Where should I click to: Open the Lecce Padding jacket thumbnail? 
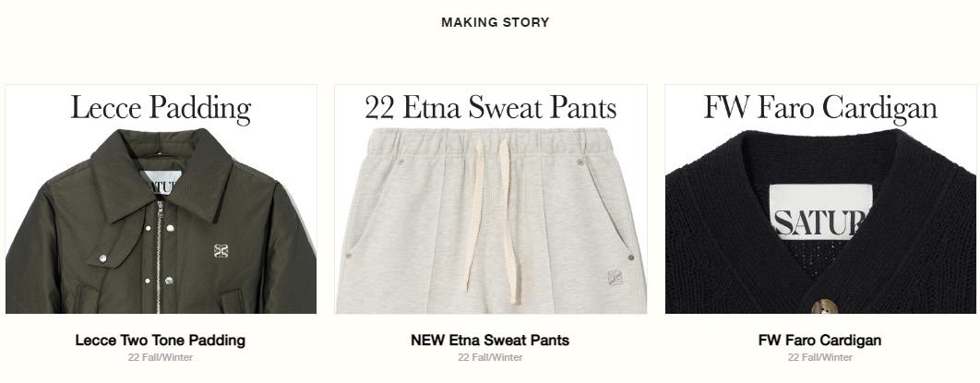coord(161,199)
